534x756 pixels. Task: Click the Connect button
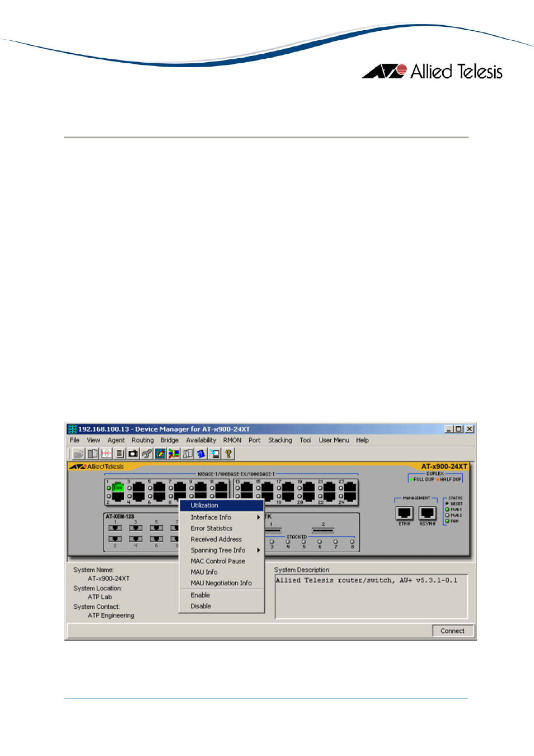point(452,631)
